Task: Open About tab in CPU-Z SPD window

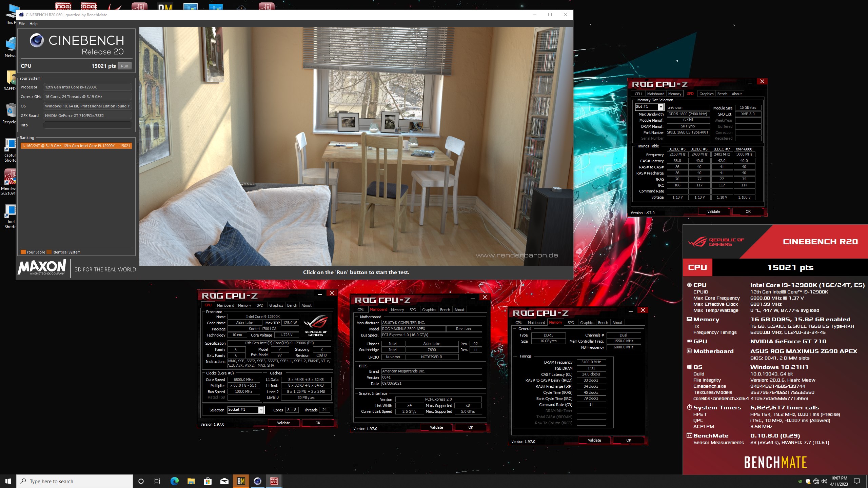Action: 736,94
